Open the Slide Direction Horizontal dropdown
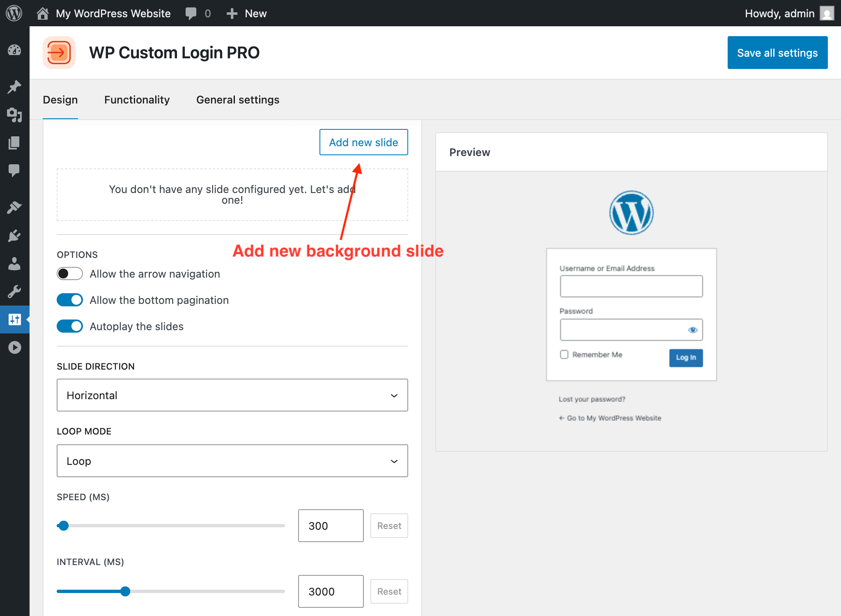 (x=232, y=395)
